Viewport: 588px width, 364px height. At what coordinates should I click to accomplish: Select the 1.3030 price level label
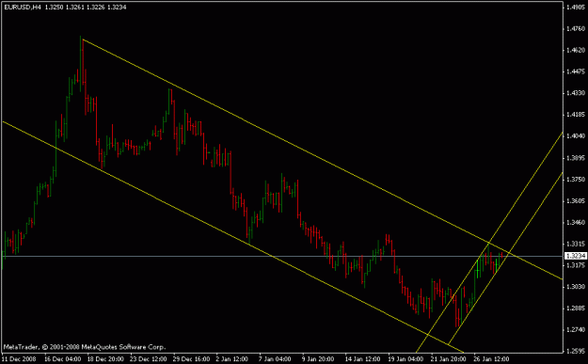pyautogui.click(x=576, y=287)
